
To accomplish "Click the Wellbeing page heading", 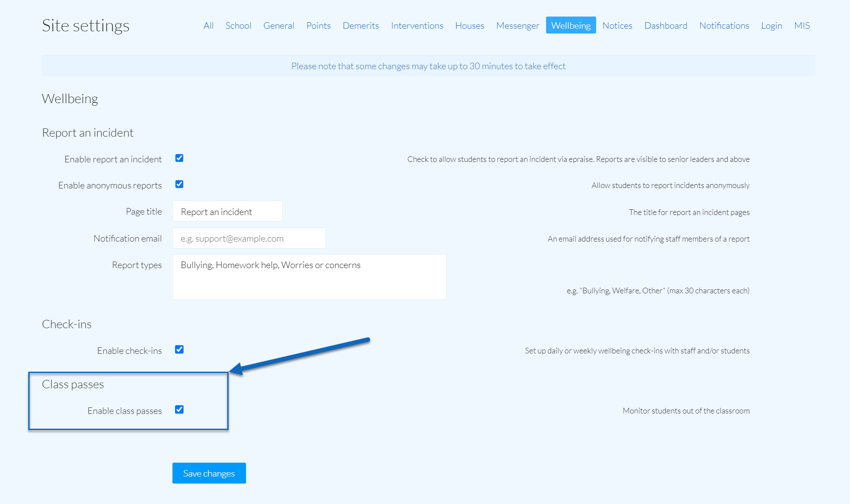I will click(70, 99).
